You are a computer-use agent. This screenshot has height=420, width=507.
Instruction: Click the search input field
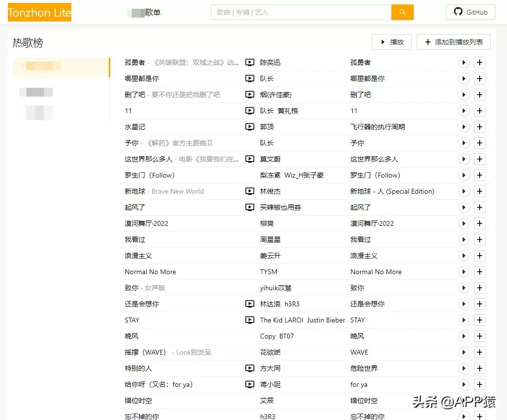click(300, 12)
